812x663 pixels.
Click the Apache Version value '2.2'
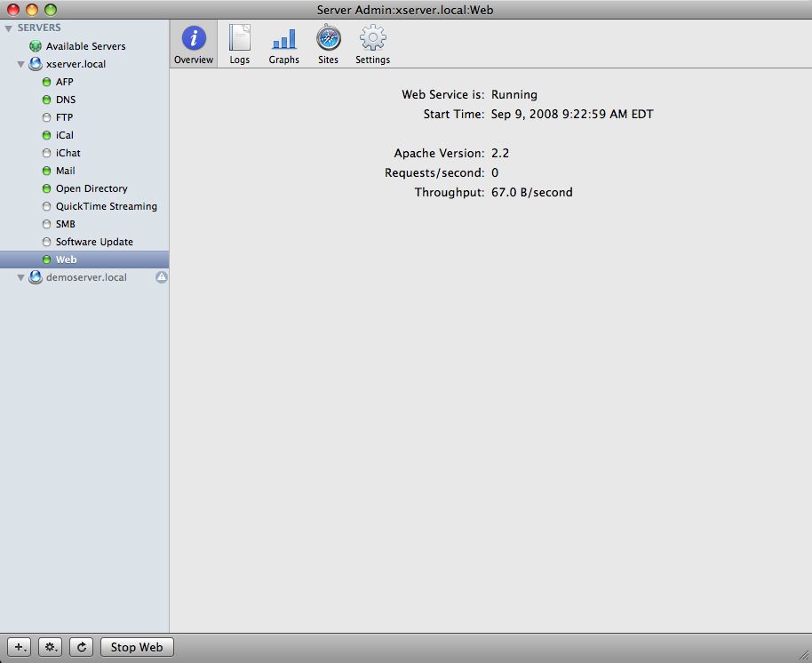pyautogui.click(x=500, y=154)
